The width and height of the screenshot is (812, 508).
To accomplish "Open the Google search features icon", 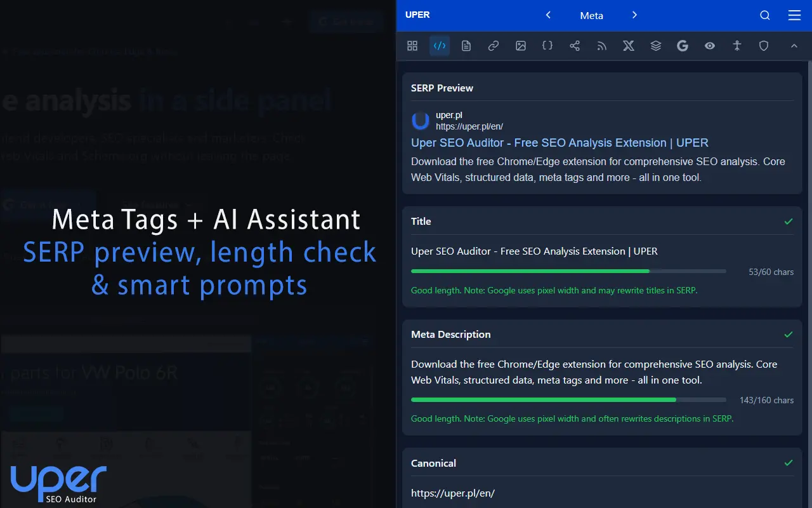I will (x=683, y=46).
